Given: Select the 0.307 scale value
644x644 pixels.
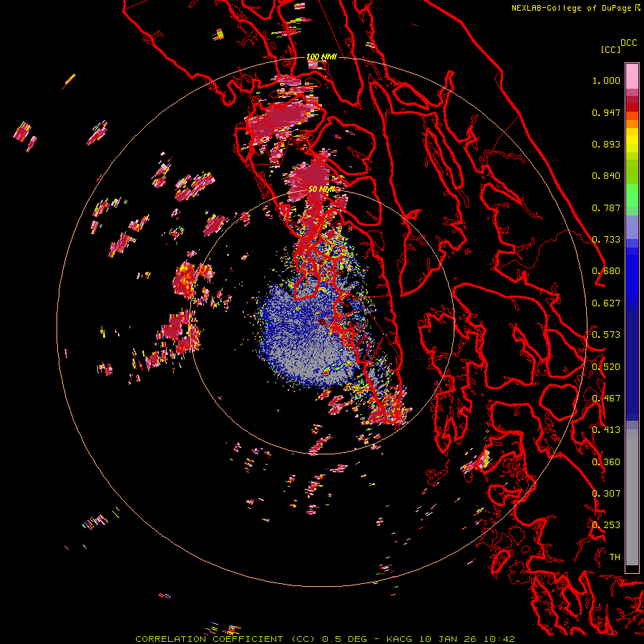Looking at the screenshot, I should [606, 494].
